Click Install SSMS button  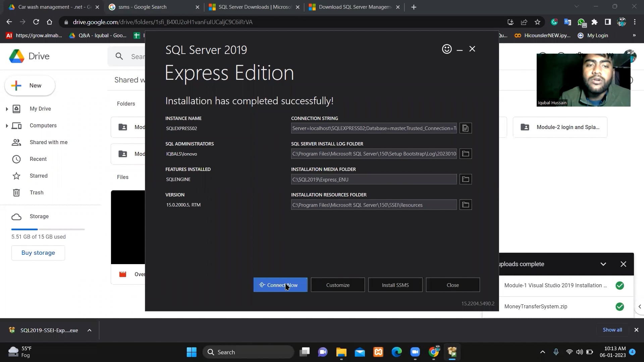(395, 285)
